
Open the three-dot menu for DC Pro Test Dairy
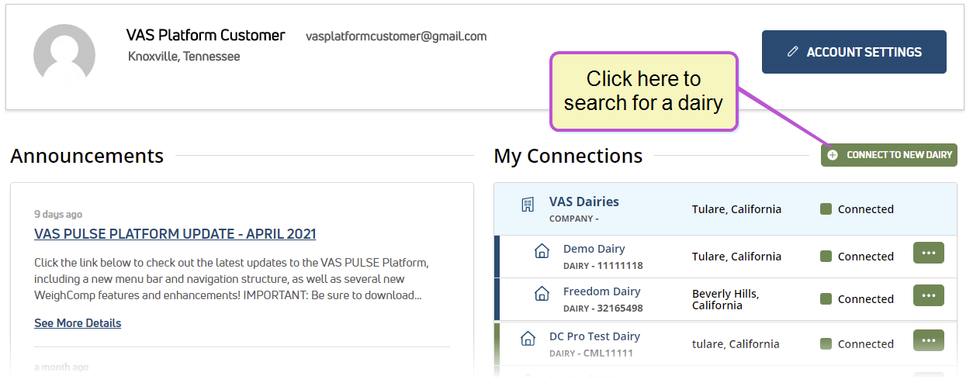point(929,340)
